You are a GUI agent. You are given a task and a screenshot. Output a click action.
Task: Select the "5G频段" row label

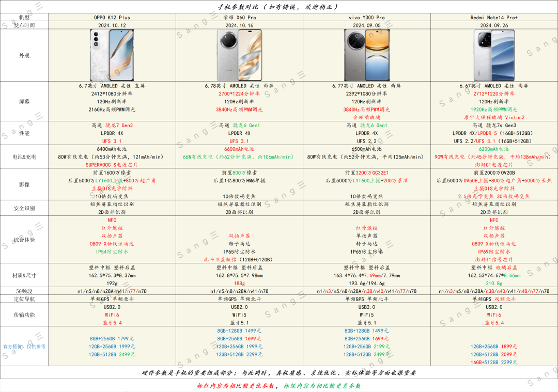coord(24,291)
